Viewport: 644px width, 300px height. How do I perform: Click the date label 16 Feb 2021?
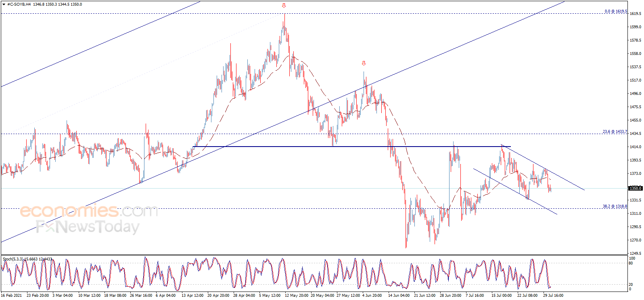click(x=12, y=296)
